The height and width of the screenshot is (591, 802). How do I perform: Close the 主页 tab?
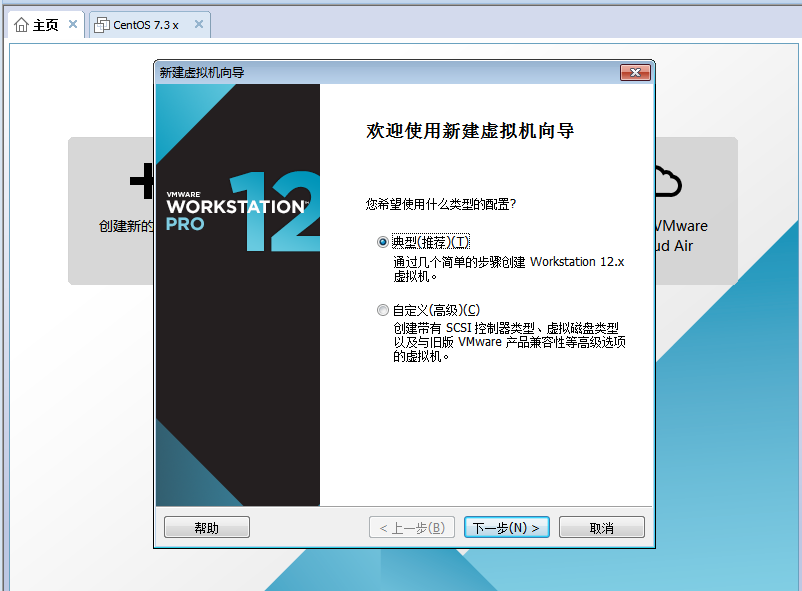click(x=73, y=24)
